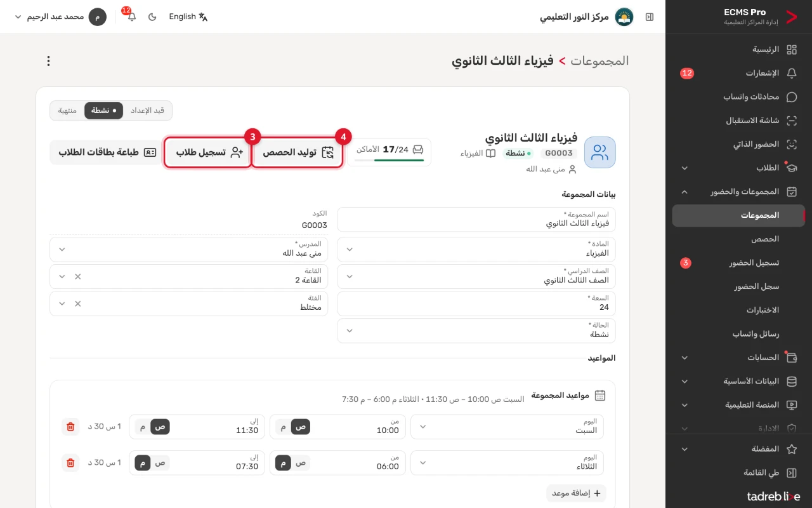Open the المدرس dropdown
812x508 pixels.
pos(188,250)
